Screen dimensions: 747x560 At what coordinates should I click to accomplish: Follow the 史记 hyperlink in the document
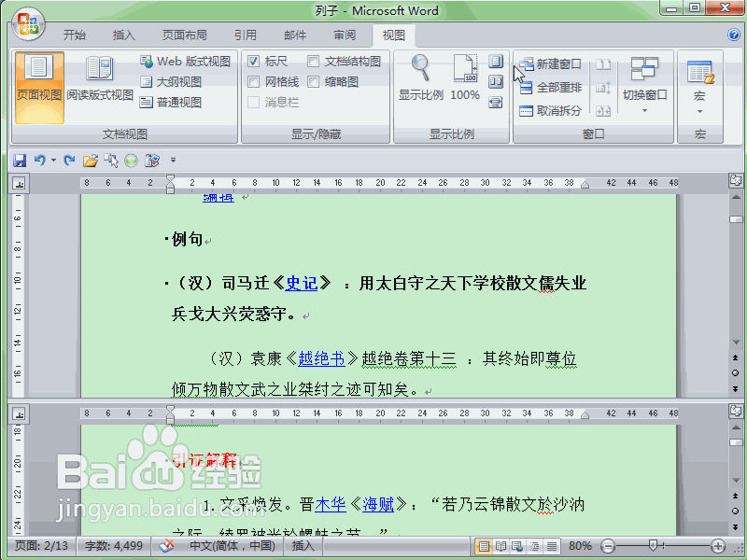[x=301, y=284]
